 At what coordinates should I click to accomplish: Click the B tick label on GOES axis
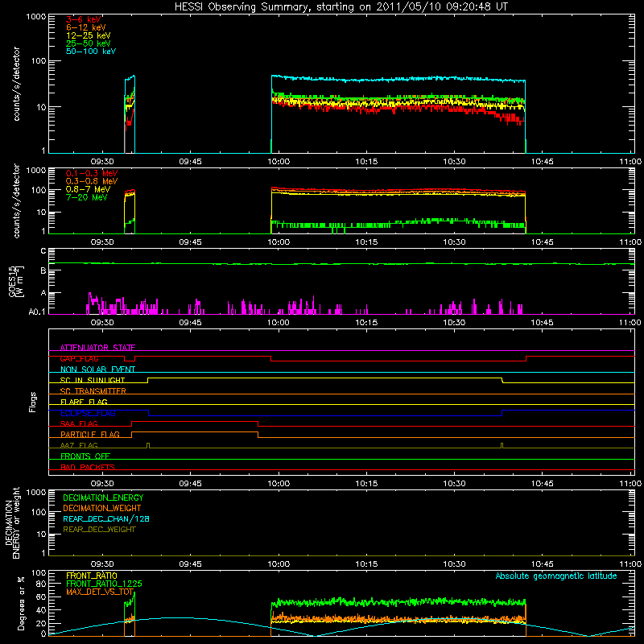pos(43,271)
